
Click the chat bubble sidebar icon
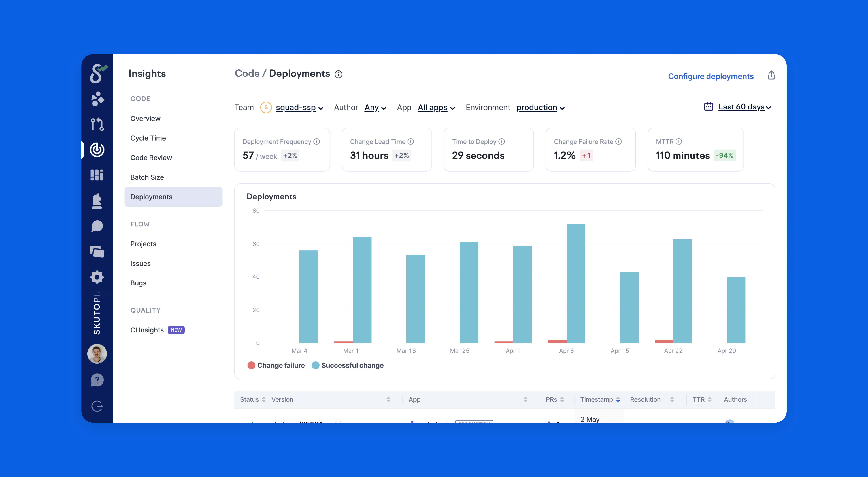[97, 226]
